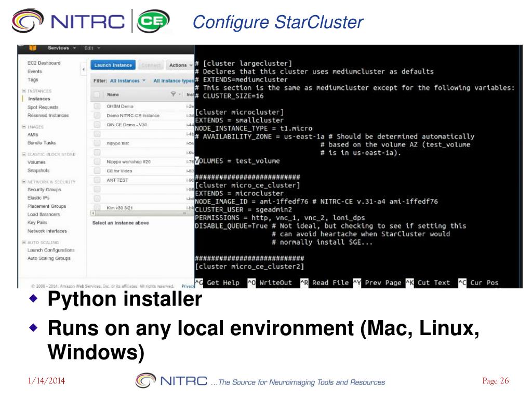532x399 pixels.
Task: Collapse the NETWORK & SECURITY section
Action: pyautogui.click(x=24, y=182)
